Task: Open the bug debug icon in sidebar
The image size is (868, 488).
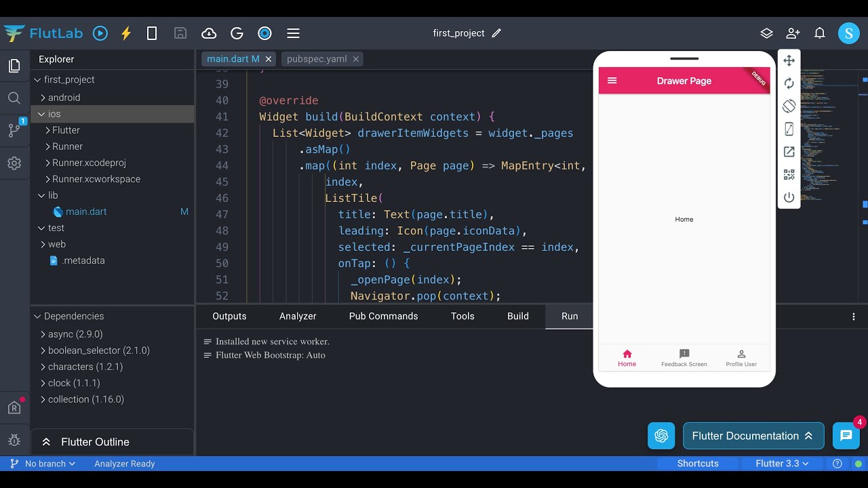Action: click(14, 440)
